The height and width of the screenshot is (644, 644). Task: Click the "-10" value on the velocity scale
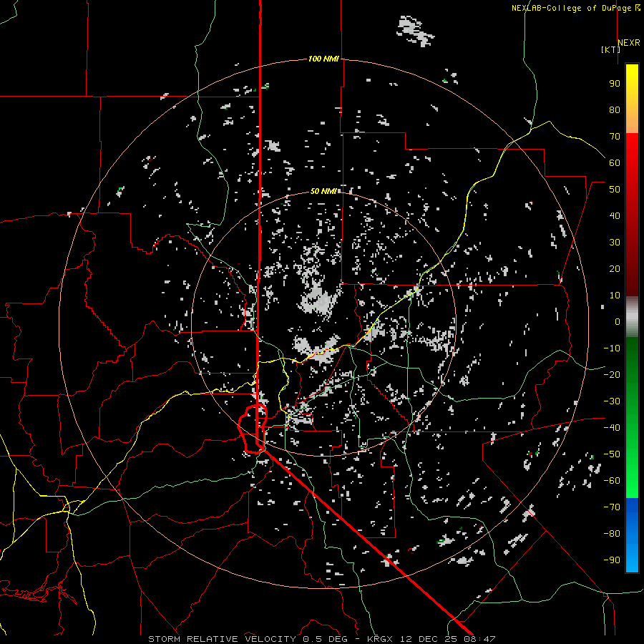[612, 348]
